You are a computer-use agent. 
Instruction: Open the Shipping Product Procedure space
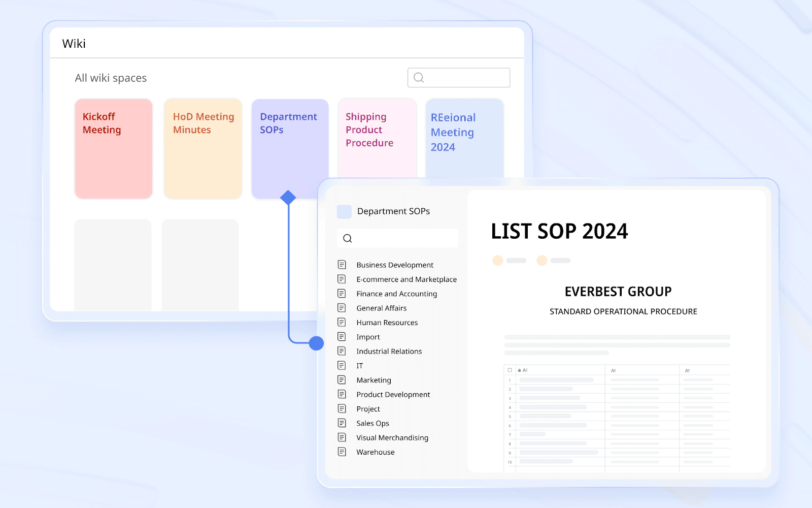pyautogui.click(x=377, y=137)
